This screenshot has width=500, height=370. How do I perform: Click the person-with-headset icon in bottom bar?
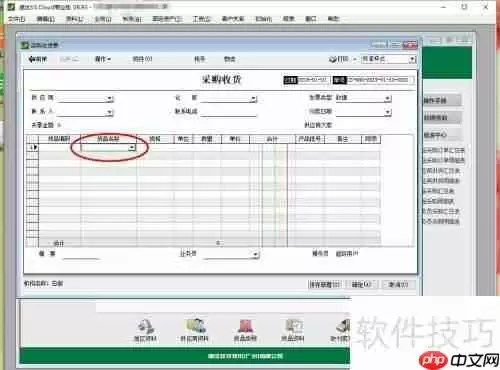click(145, 326)
